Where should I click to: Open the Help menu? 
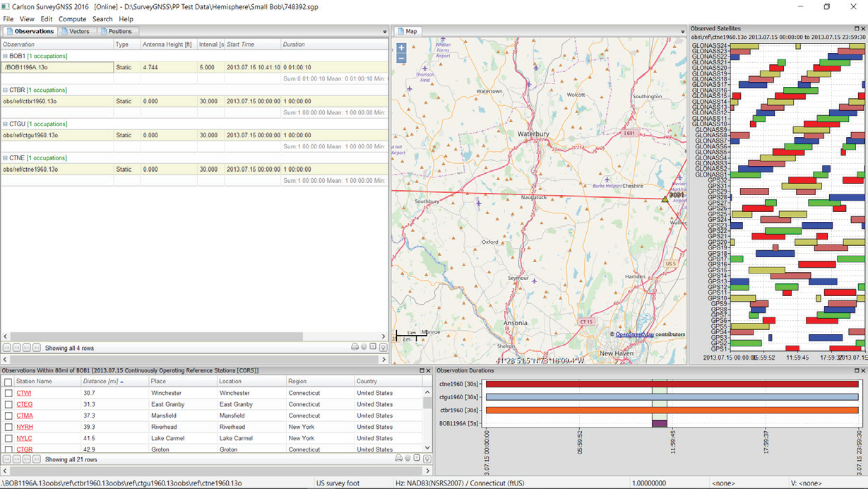tap(126, 19)
